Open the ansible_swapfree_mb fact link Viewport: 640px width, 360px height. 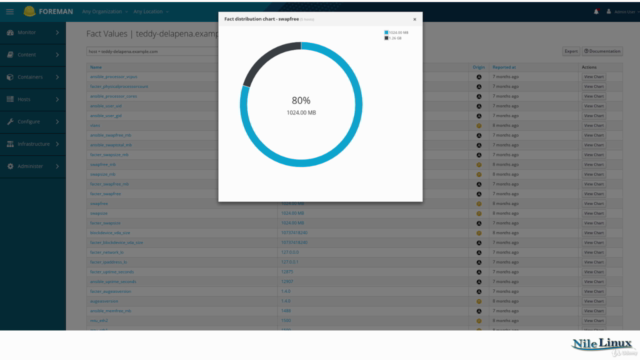pyautogui.click(x=111, y=135)
